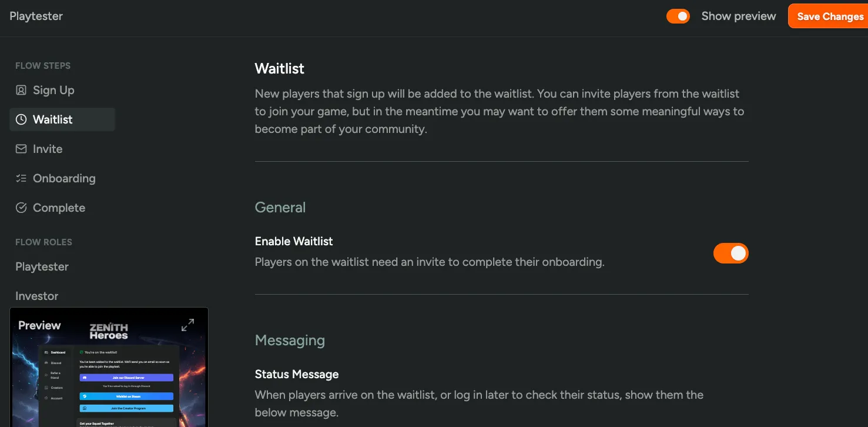The height and width of the screenshot is (427, 868).
Task: Click the Complete checkmark circle icon
Action: pyautogui.click(x=21, y=208)
